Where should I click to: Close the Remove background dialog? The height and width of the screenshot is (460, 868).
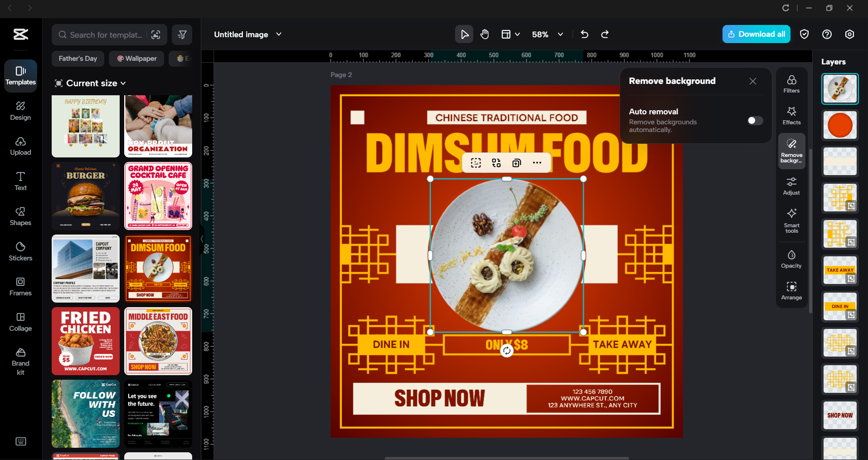[x=752, y=81]
